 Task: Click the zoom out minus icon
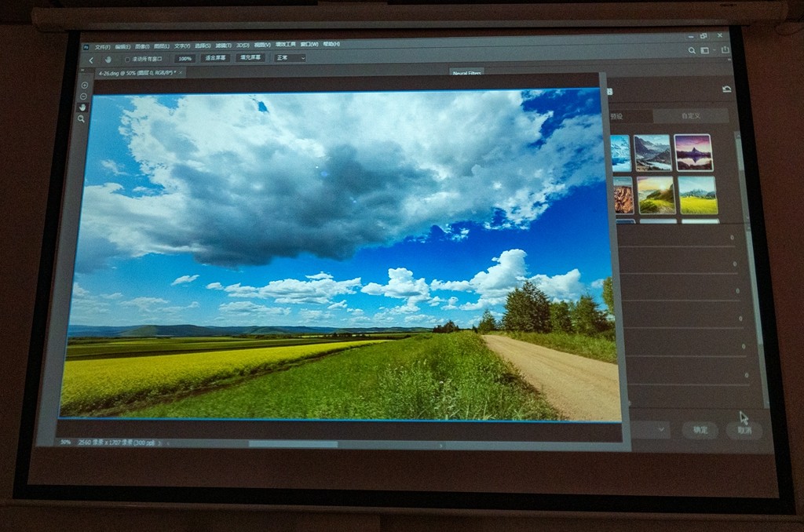[84, 96]
